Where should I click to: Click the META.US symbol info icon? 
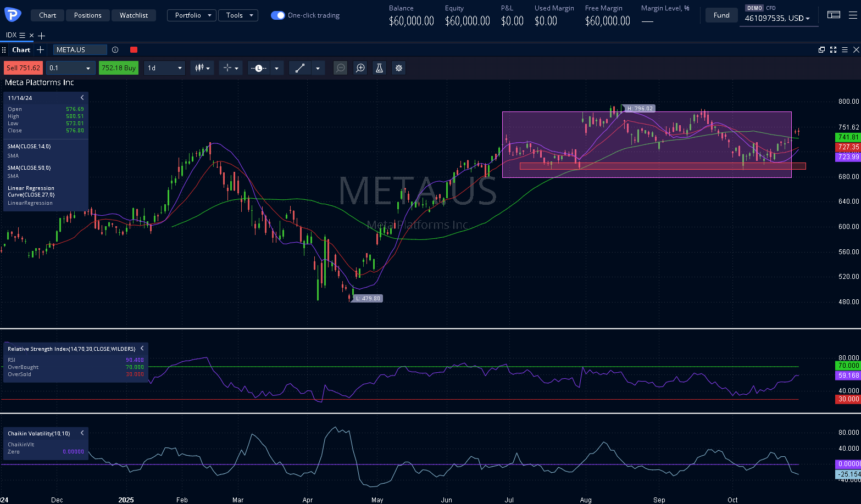[115, 50]
